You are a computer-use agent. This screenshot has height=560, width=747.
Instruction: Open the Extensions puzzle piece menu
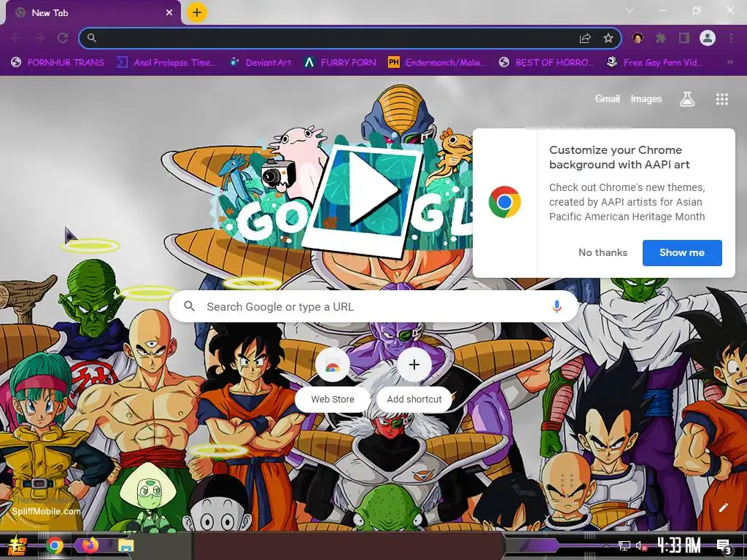tap(660, 38)
